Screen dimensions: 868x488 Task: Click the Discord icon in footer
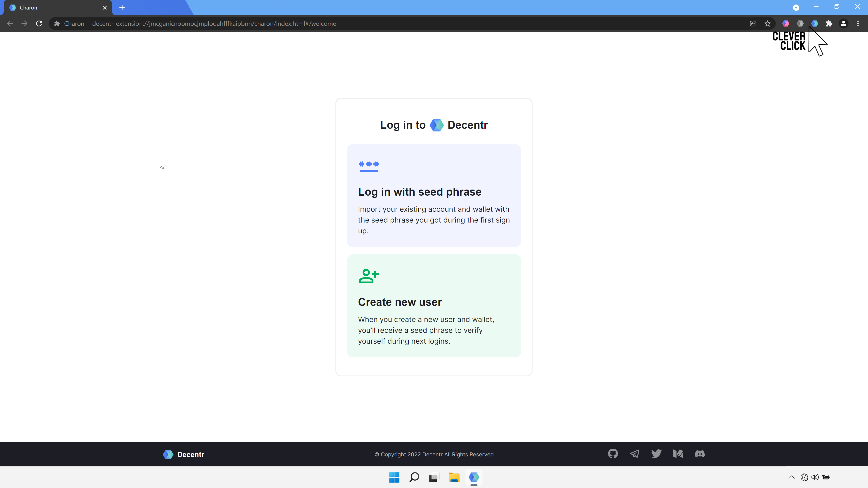pos(700,454)
